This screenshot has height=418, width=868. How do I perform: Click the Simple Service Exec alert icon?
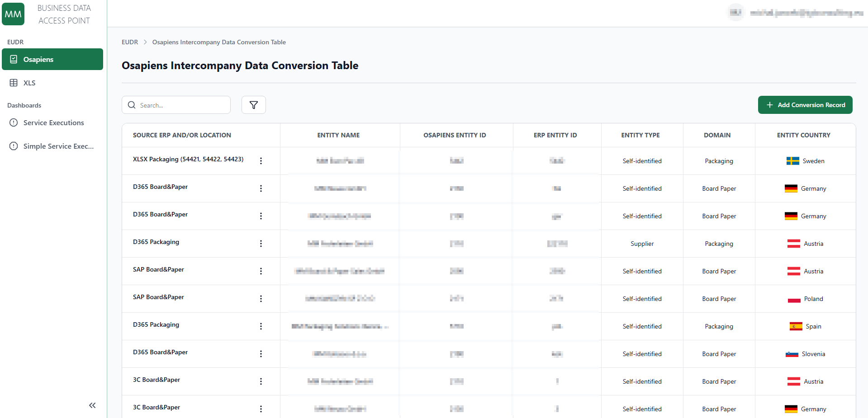(x=14, y=146)
